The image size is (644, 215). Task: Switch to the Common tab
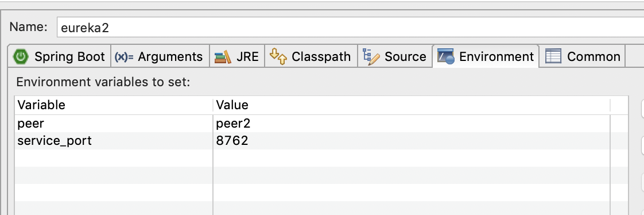[x=583, y=56]
